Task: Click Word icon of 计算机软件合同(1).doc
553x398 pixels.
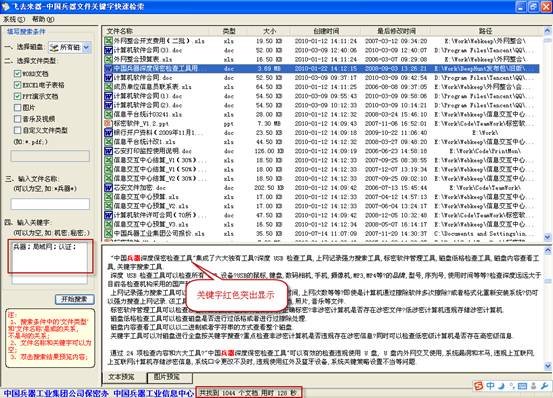Action: [x=108, y=96]
